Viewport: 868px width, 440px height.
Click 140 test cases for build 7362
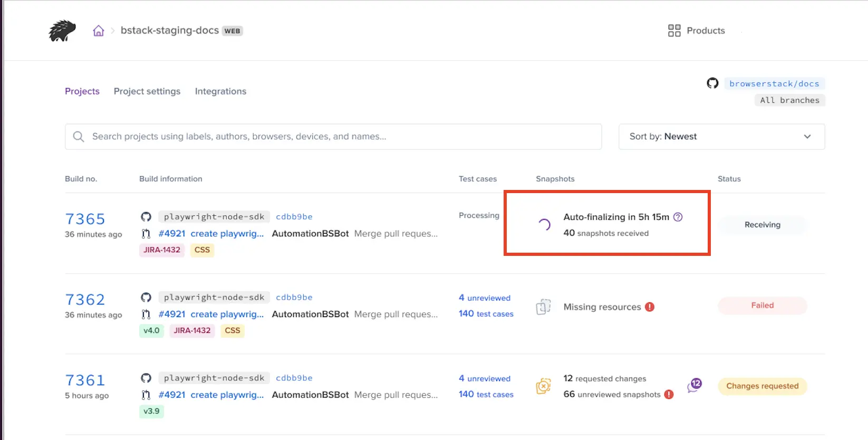(486, 314)
